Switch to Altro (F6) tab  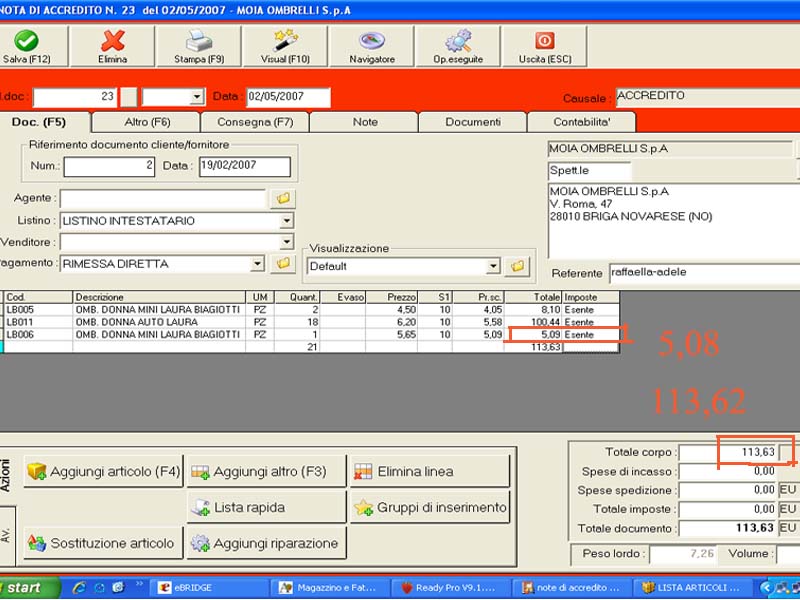coord(147,122)
